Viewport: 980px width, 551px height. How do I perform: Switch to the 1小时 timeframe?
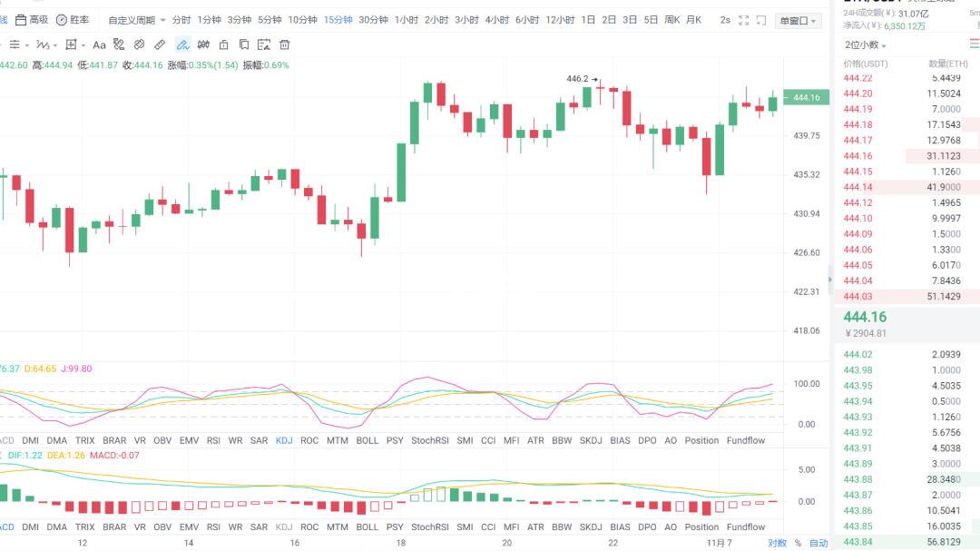click(x=407, y=20)
